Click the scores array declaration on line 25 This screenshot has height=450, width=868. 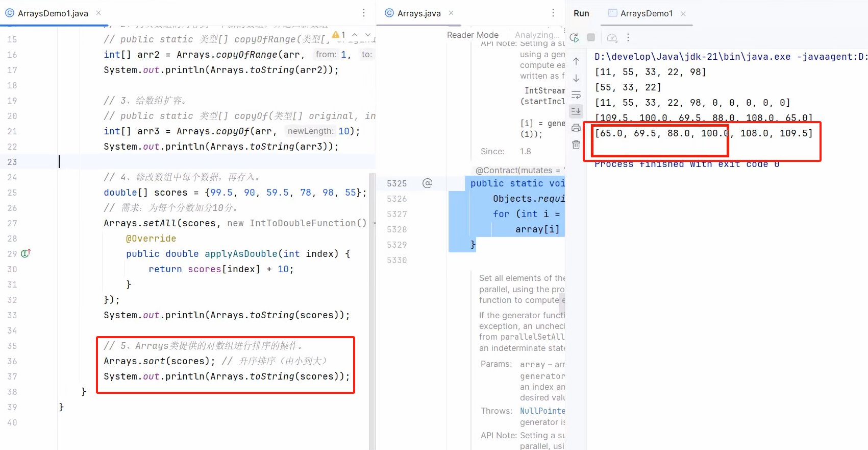(x=235, y=193)
